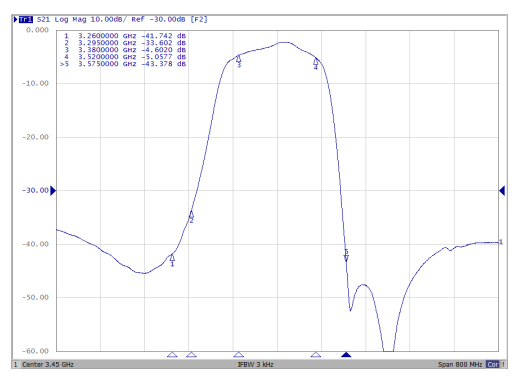Click the left reference level arrow at -30.00
The image size is (524, 389).
pos(53,190)
